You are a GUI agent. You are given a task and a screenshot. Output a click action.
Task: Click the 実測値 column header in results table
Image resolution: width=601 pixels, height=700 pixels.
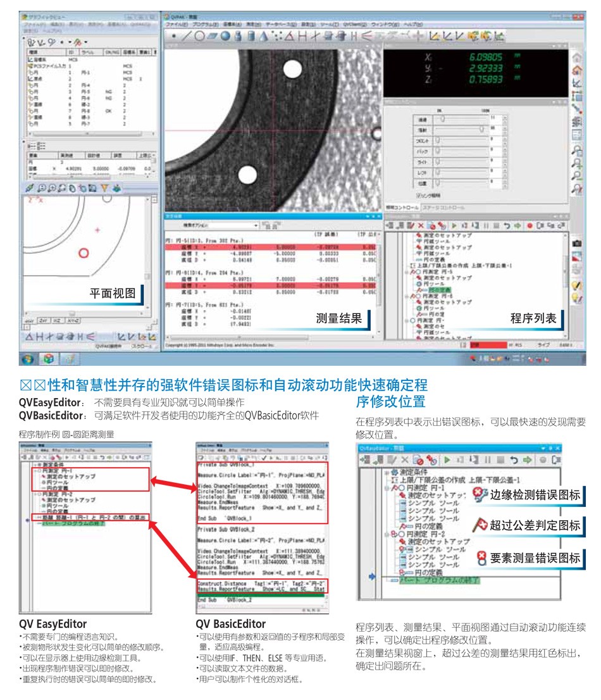(x=71, y=155)
